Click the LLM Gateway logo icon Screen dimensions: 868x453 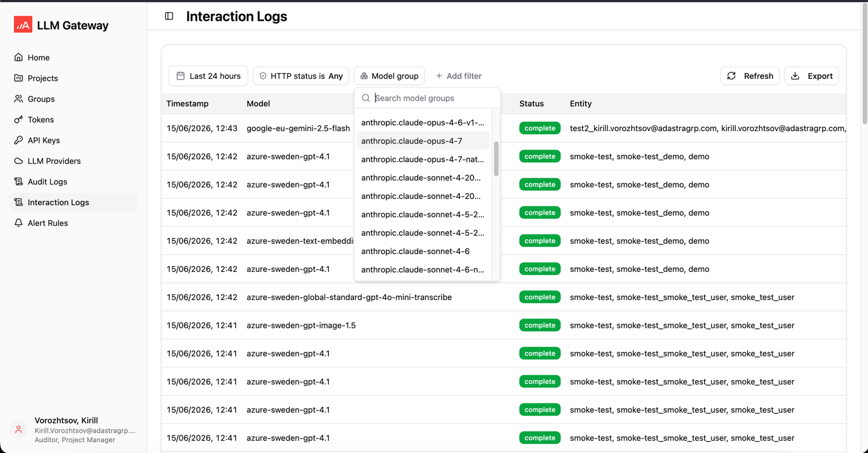tap(23, 25)
